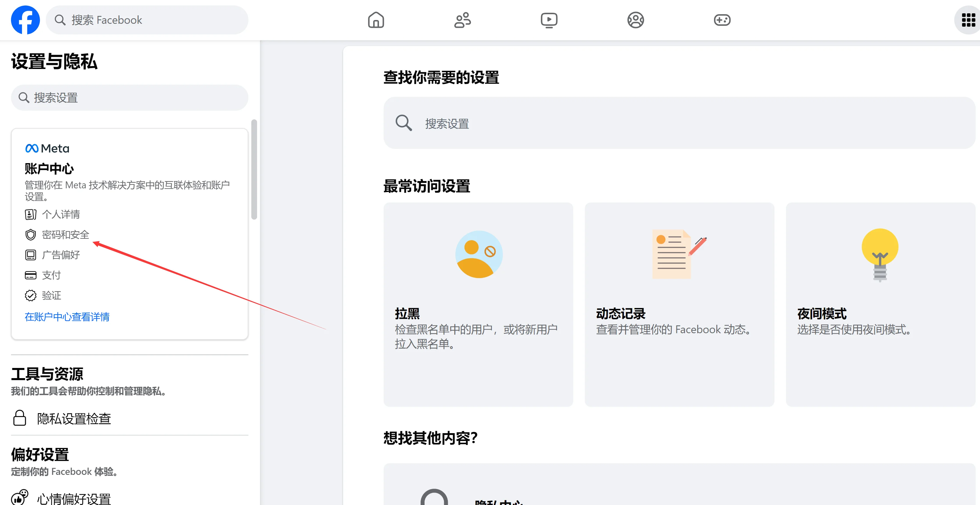Open the 夜间模式 dark mode card
The width and height of the screenshot is (980, 505).
point(880,304)
